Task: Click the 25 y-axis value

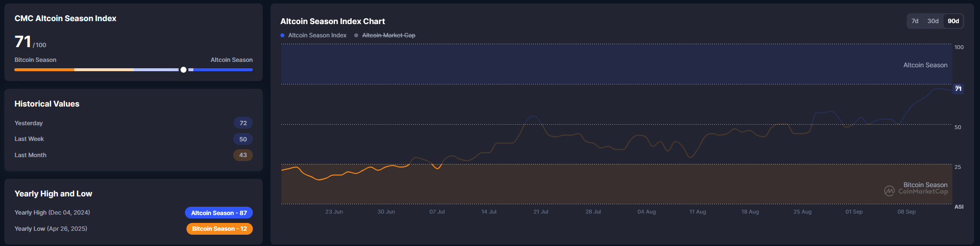Action: coord(958,167)
